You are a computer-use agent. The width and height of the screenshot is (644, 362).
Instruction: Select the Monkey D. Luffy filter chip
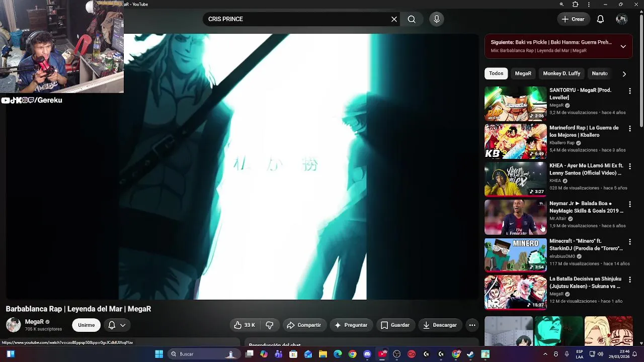coord(561,73)
